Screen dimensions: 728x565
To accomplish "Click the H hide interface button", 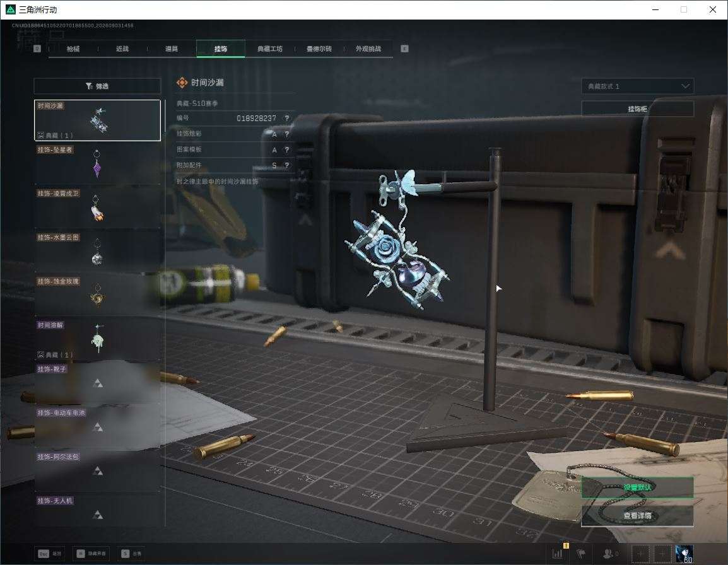I will click(91, 554).
